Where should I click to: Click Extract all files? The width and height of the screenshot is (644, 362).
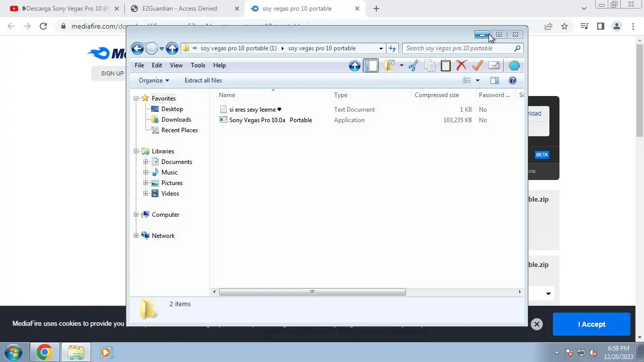coord(203,80)
